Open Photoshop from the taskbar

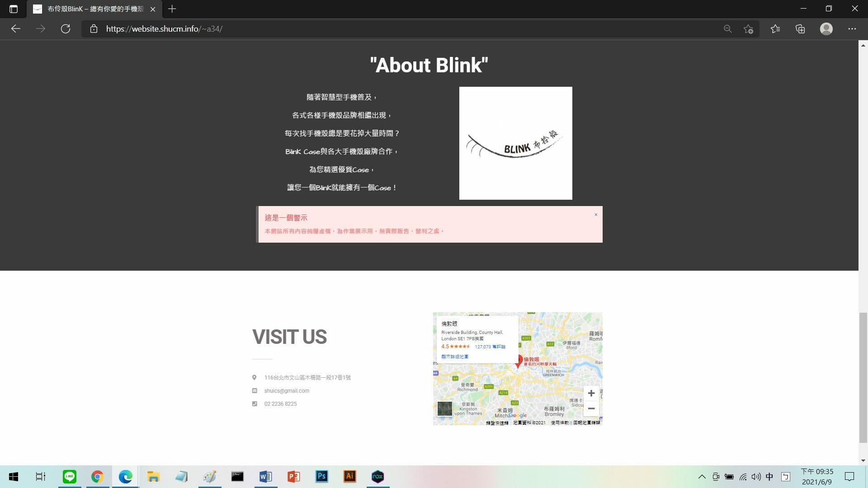[x=321, y=477]
